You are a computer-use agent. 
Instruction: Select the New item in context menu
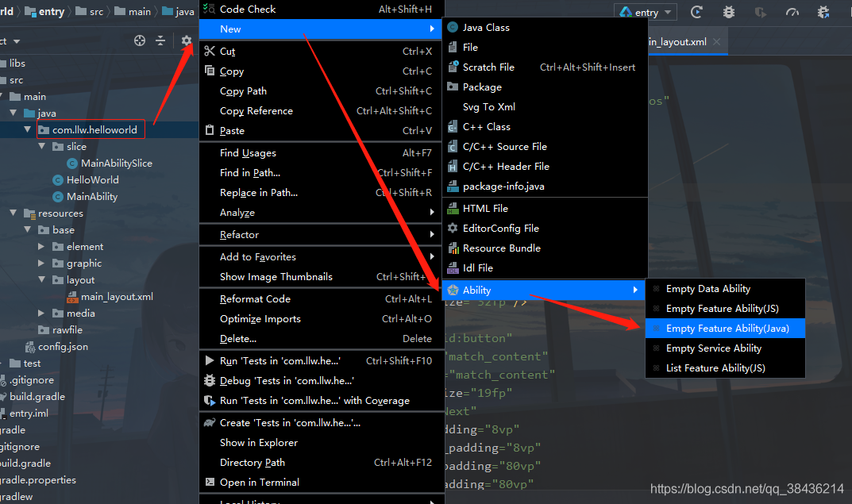point(322,29)
